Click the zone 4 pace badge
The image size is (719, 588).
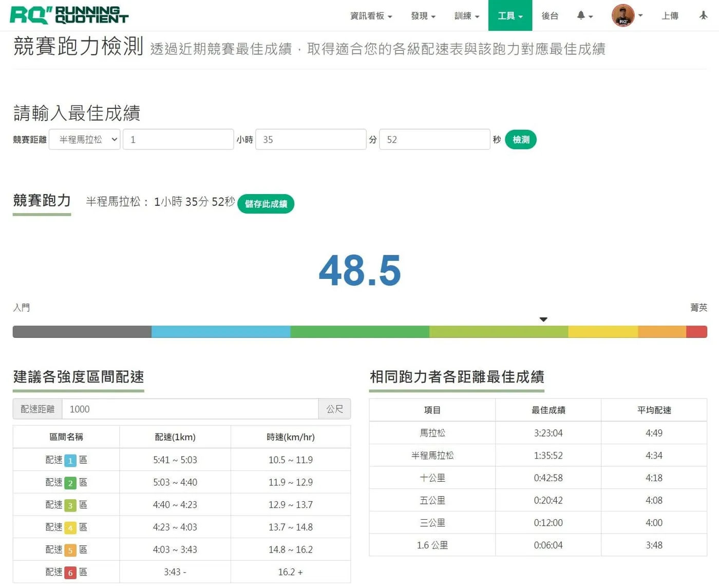(70, 528)
